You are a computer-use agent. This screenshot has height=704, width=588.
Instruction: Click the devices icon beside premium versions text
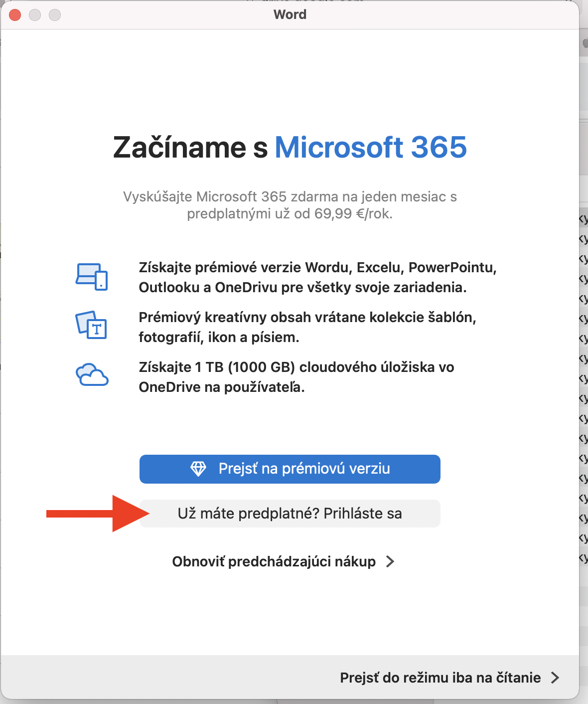coord(92,277)
